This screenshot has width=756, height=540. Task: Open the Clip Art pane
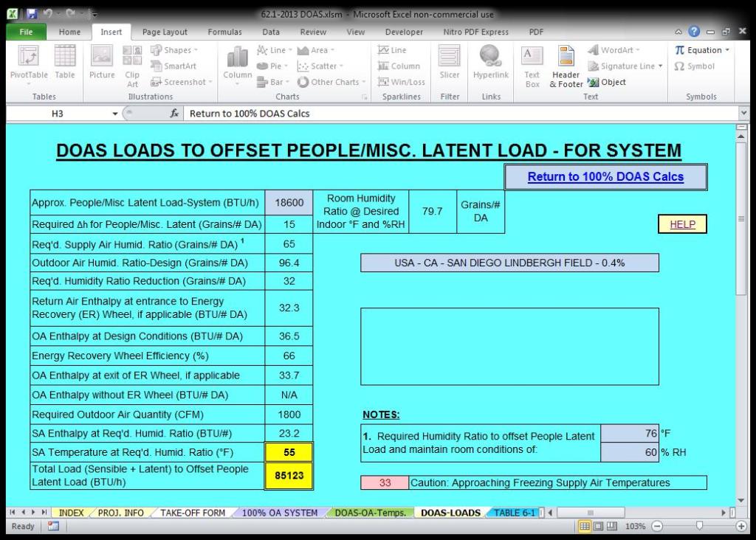click(132, 65)
